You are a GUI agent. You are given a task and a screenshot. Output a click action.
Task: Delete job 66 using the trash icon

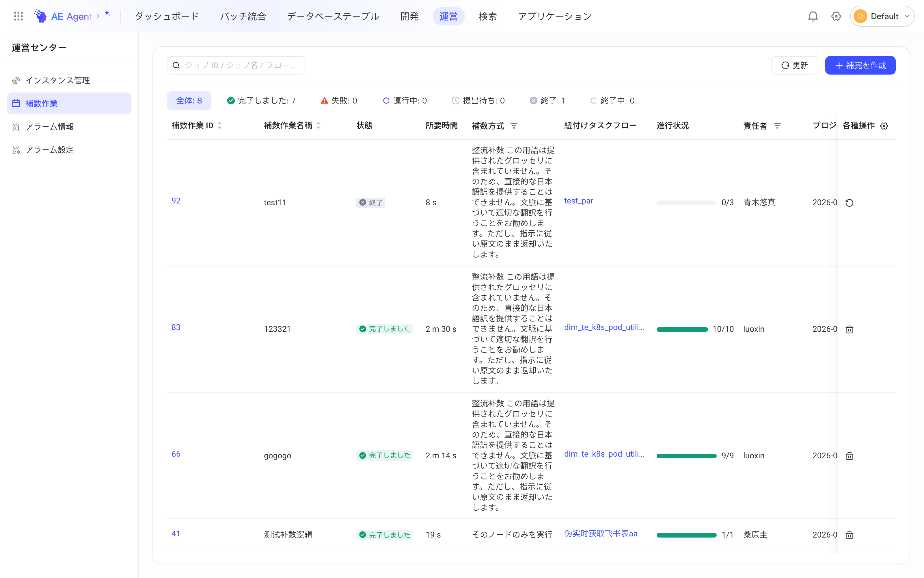coord(849,456)
